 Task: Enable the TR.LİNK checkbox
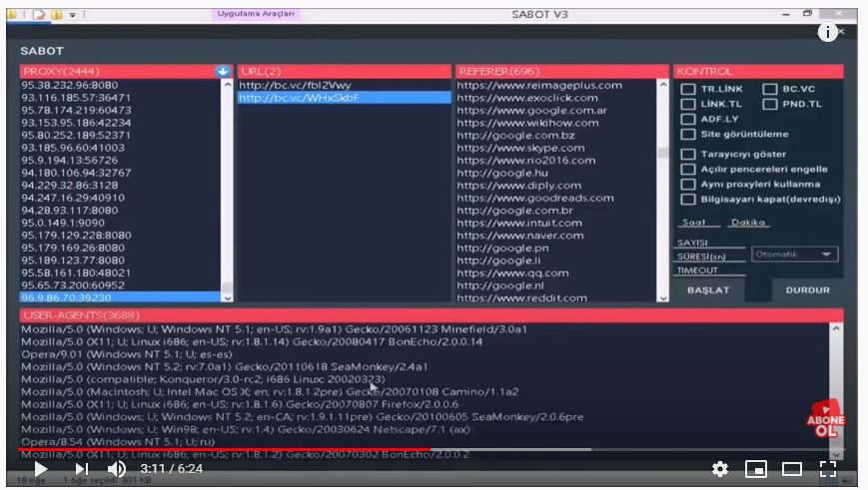pos(688,89)
